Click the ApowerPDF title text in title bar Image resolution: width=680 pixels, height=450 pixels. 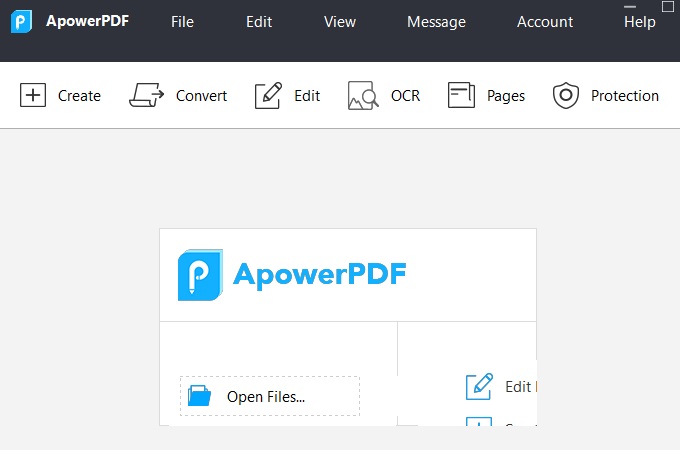click(88, 21)
